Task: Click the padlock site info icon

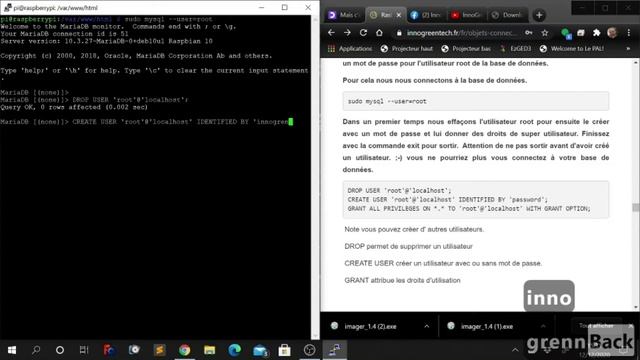Action: [399, 33]
